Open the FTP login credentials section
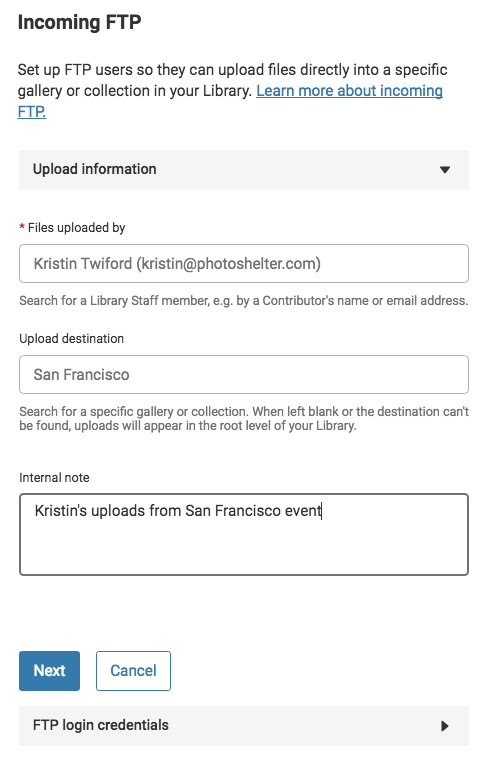Image resolution: width=492 pixels, height=763 pixels. 244,726
